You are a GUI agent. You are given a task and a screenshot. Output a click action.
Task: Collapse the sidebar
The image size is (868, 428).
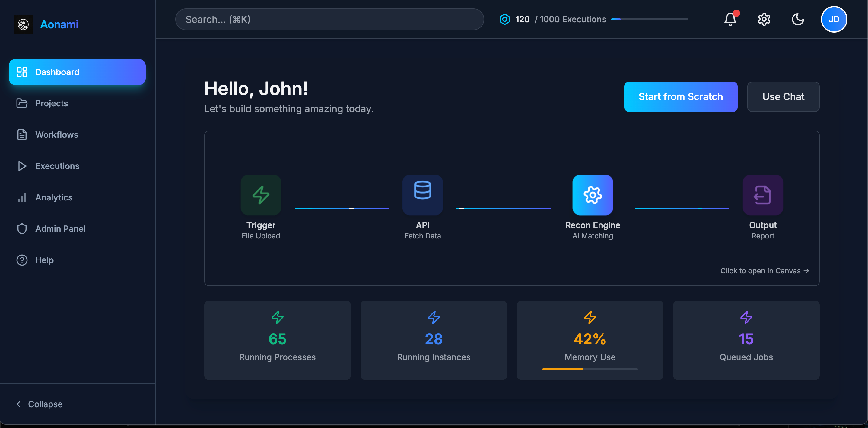point(40,404)
